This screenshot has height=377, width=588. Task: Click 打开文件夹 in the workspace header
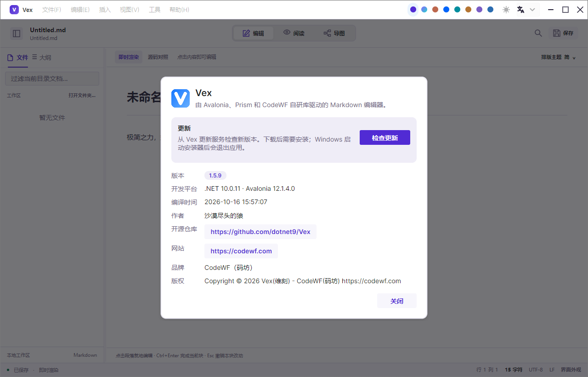click(82, 96)
